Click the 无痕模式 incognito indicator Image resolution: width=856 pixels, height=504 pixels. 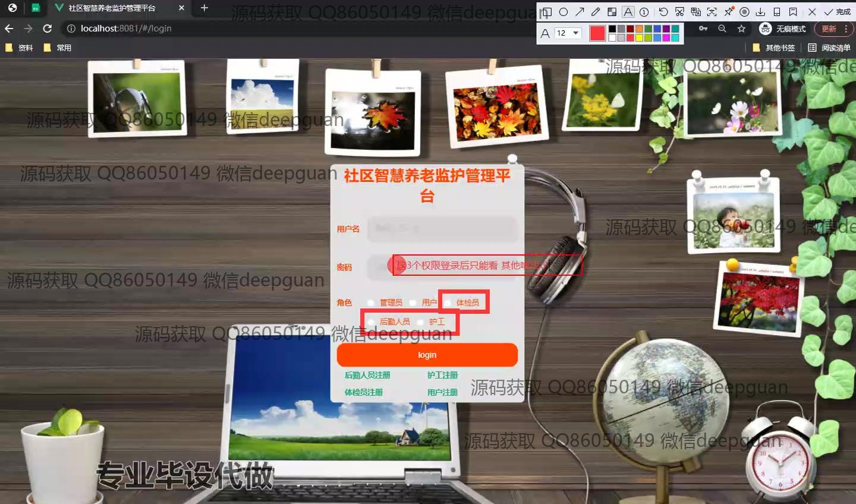(783, 29)
